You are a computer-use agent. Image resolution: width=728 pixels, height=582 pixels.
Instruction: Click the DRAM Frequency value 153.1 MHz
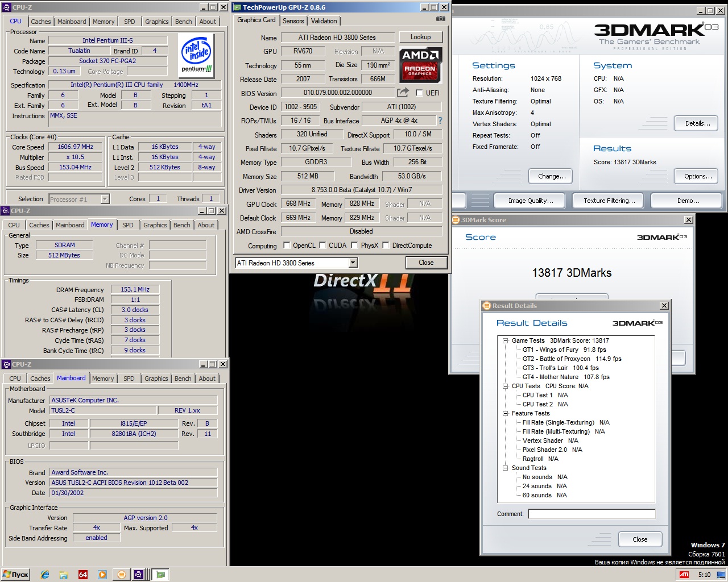(x=135, y=290)
